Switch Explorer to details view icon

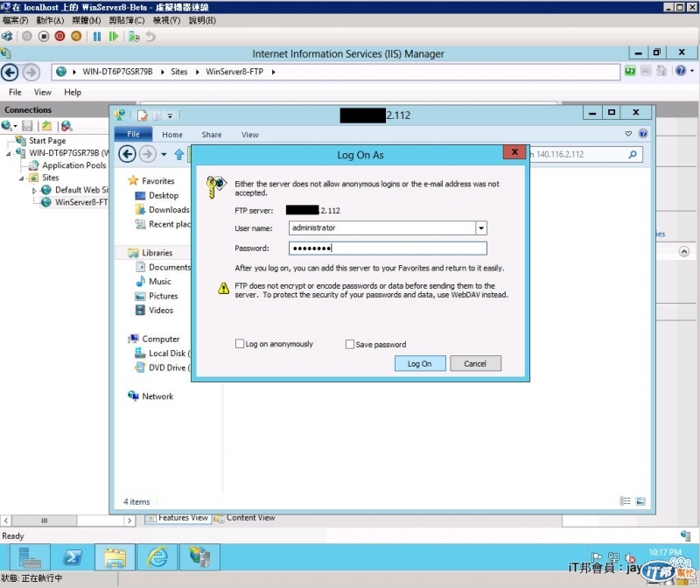click(x=626, y=501)
